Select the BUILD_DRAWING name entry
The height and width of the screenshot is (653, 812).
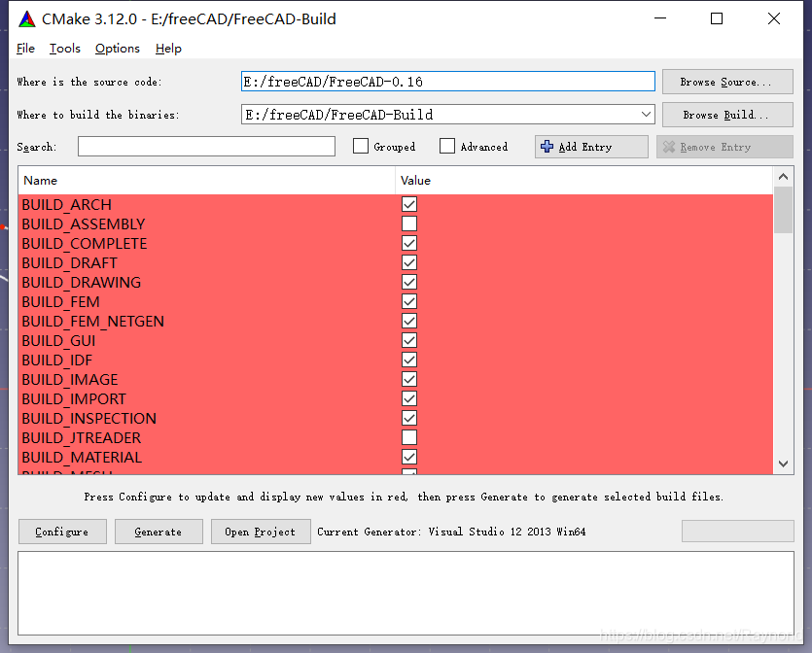pyautogui.click(x=82, y=283)
